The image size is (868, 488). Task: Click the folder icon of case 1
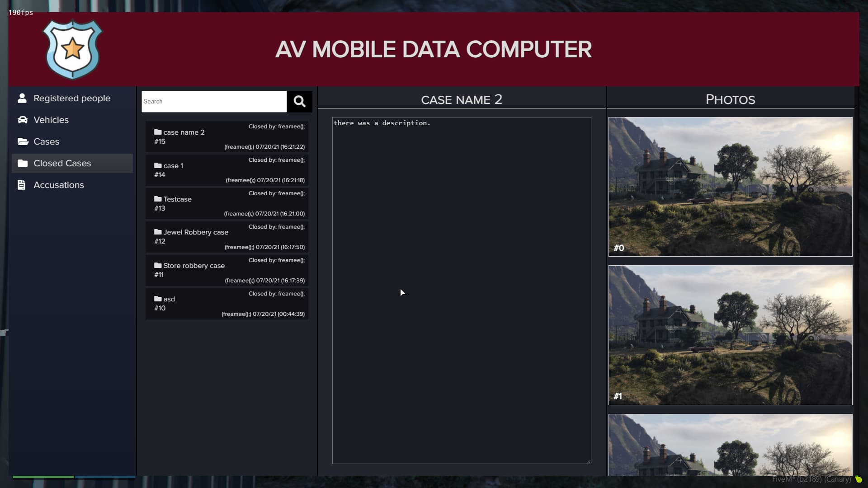[158, 165]
